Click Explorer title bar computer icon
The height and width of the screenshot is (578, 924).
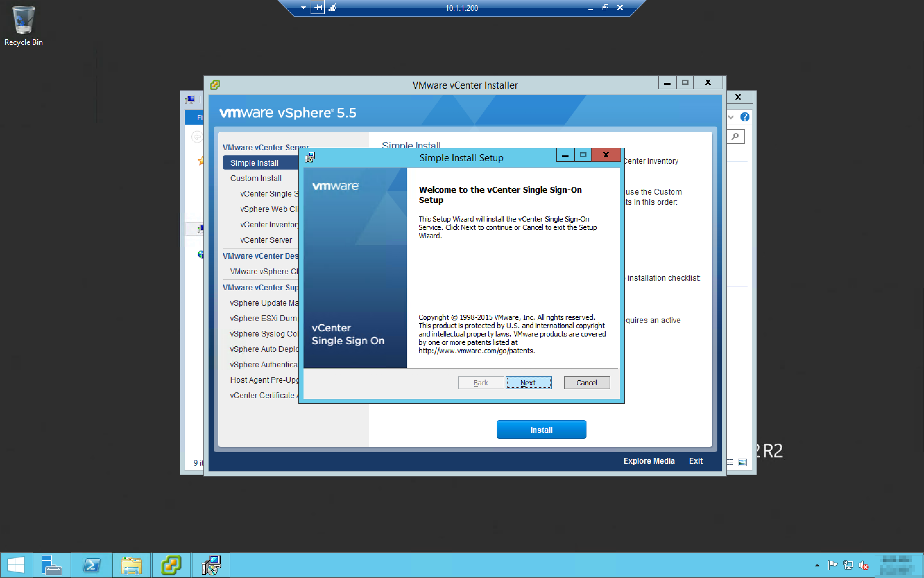190,100
